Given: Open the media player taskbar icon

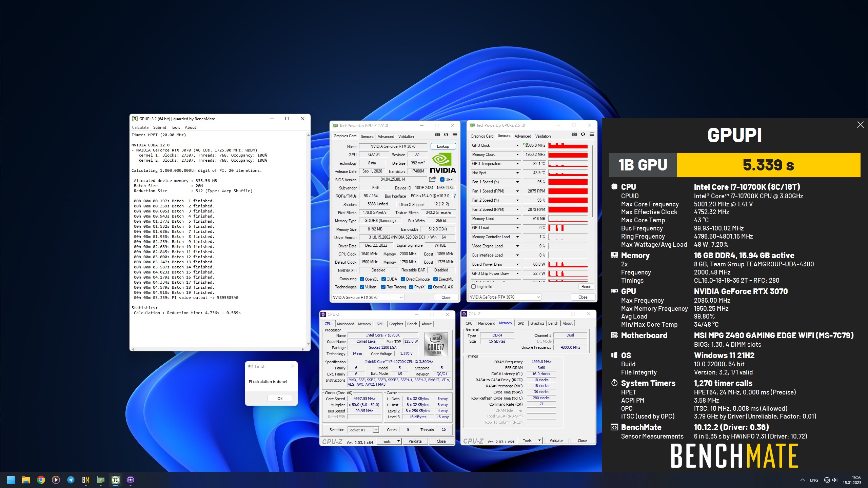Looking at the screenshot, I should [56, 480].
